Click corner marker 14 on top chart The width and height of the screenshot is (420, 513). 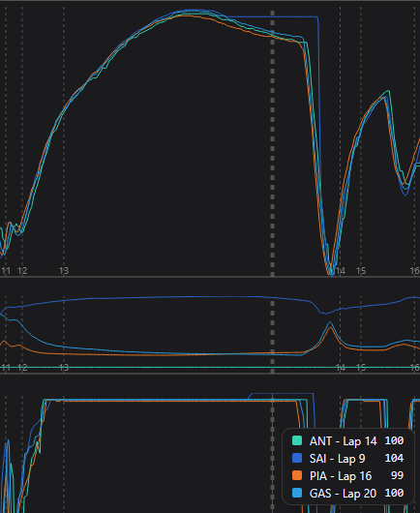coord(341,271)
